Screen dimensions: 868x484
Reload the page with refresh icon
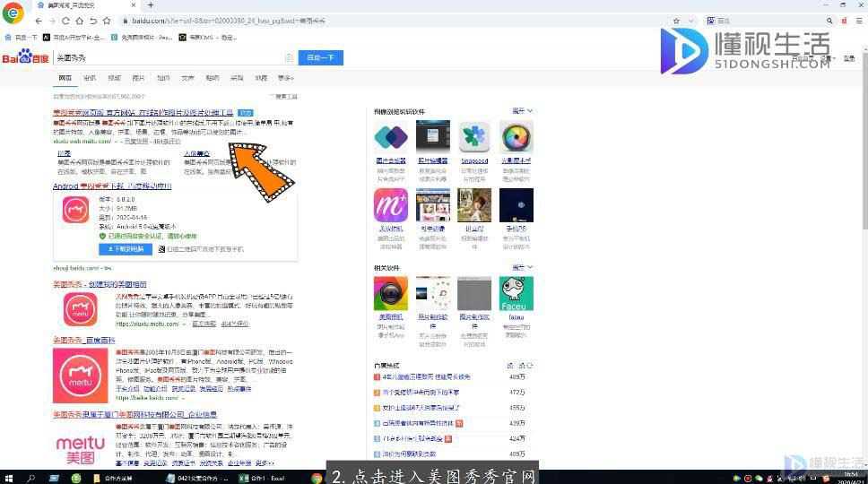tap(65, 21)
